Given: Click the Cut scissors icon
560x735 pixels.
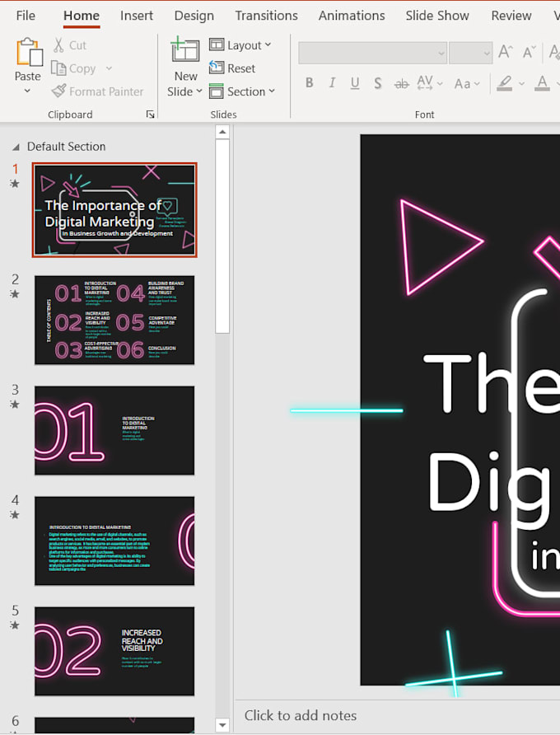Looking at the screenshot, I should (x=59, y=45).
